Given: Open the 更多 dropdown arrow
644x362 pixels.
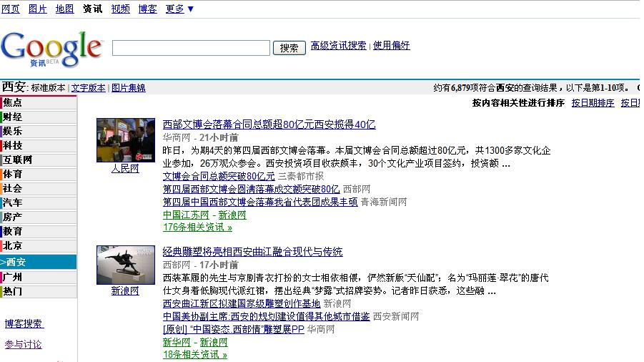Looking at the screenshot, I should coord(190,9).
